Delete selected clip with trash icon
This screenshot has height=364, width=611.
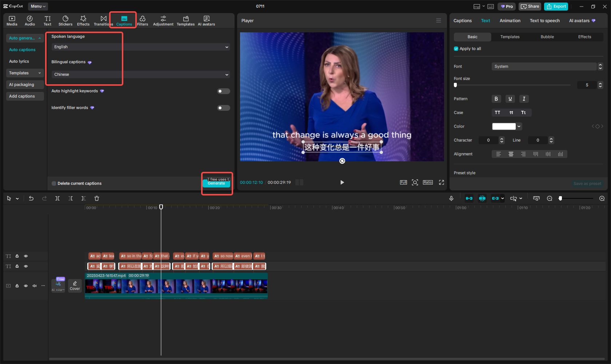point(97,198)
